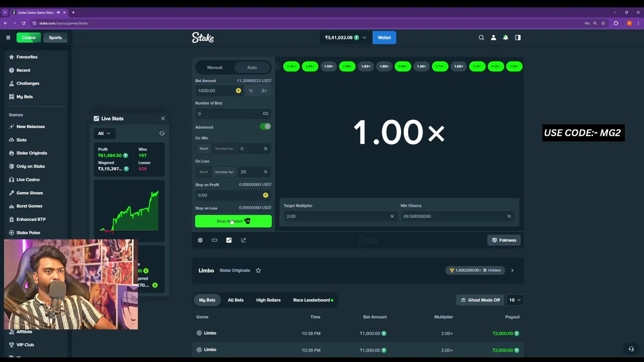Open the user profile icon
This screenshot has height=362, width=644.
coord(494,38)
